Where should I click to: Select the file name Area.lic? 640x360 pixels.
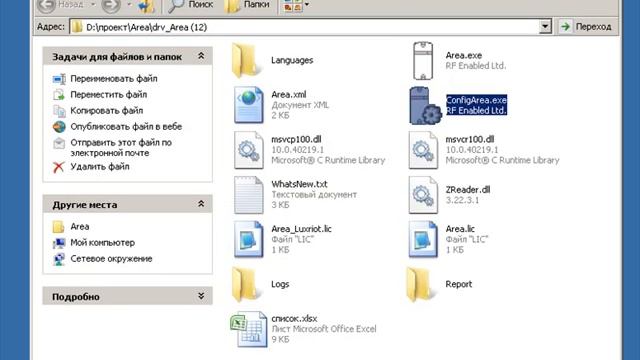(x=460, y=229)
